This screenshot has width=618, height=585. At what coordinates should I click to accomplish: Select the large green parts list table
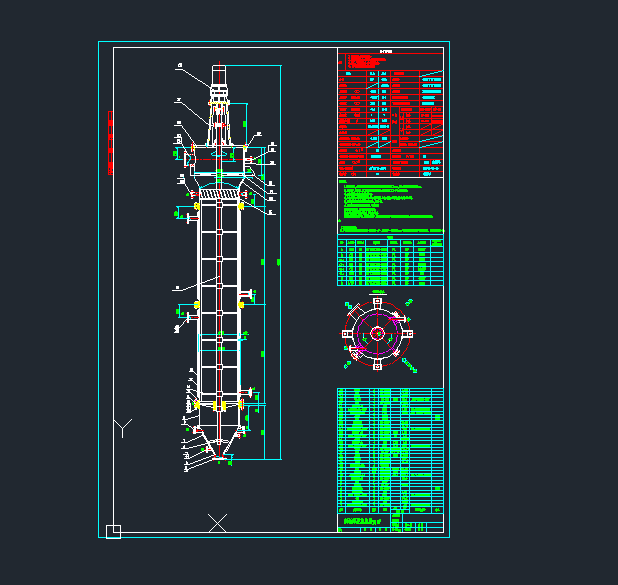(391, 451)
